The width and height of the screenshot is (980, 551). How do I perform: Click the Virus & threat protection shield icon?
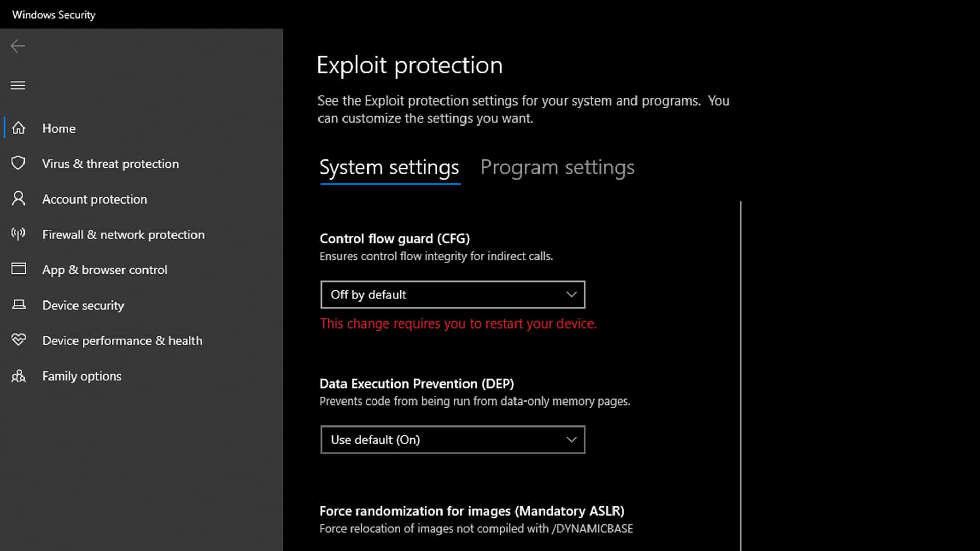tap(18, 163)
